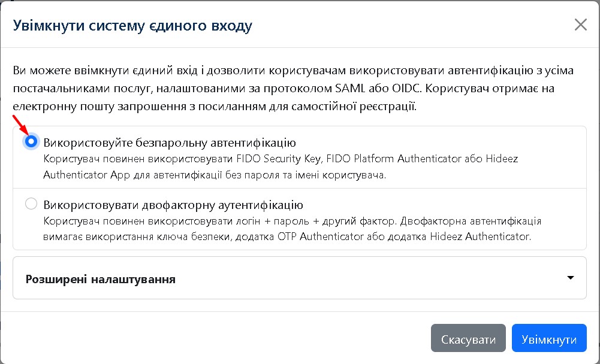600x364 pixels.
Task: Select the passwordless authentication radio button
Action: click(x=32, y=142)
